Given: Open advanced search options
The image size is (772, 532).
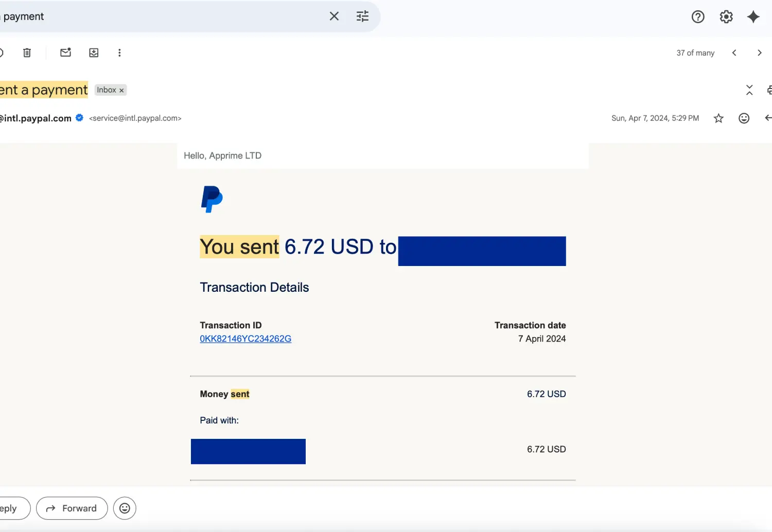Looking at the screenshot, I should pyautogui.click(x=362, y=16).
